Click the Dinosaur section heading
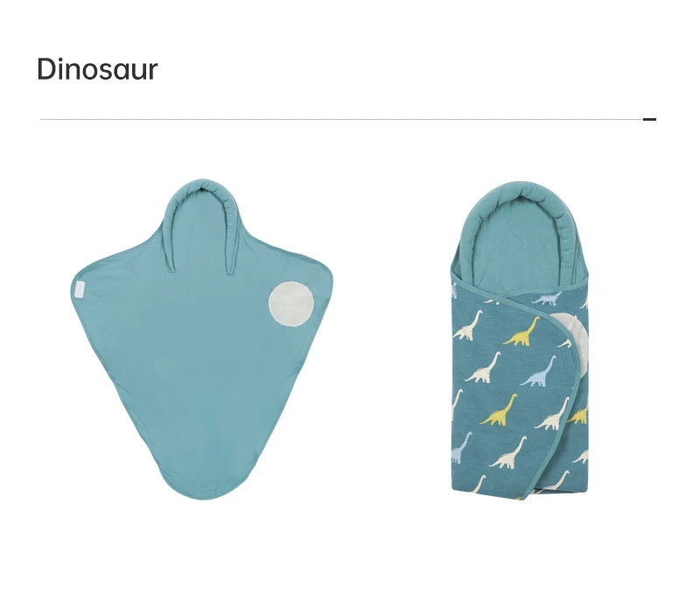The image size is (700, 616). (x=97, y=69)
